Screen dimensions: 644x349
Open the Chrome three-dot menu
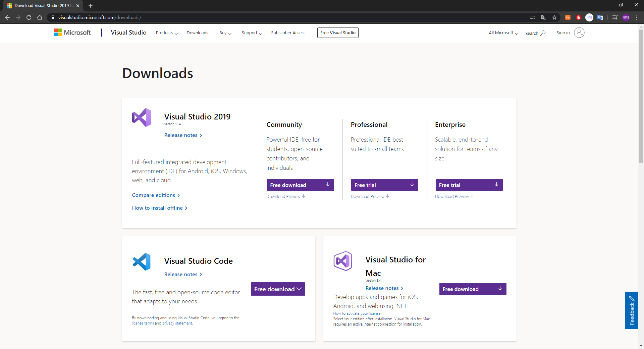tap(637, 17)
